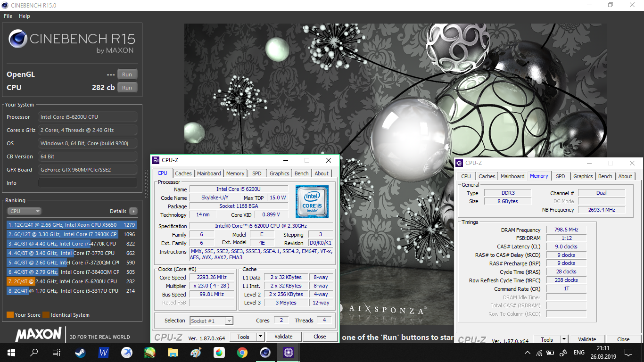The width and height of the screenshot is (644, 362).
Task: Open the Cinebench File menu
Action: click(8, 16)
